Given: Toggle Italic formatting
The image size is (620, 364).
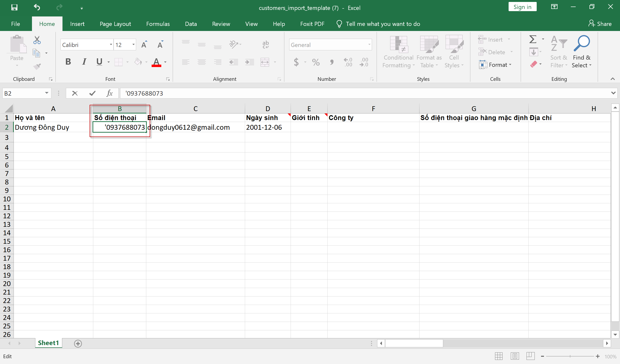Looking at the screenshot, I should pos(84,62).
